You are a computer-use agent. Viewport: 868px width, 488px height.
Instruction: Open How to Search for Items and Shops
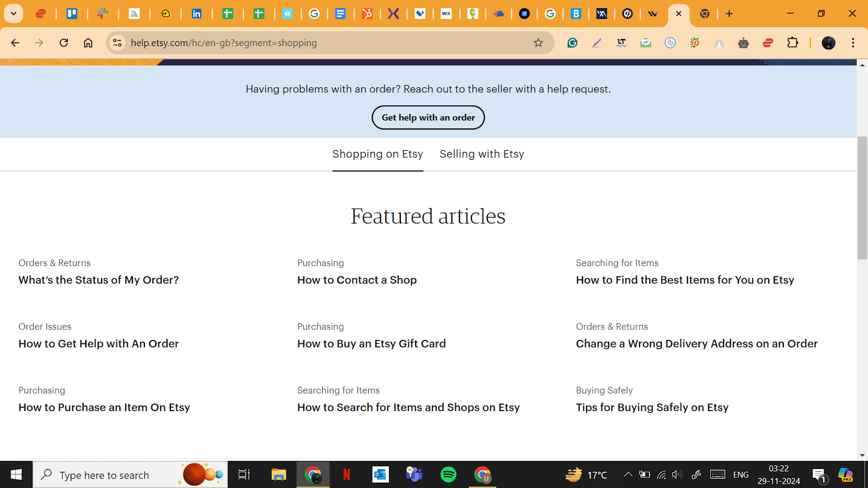(x=409, y=407)
